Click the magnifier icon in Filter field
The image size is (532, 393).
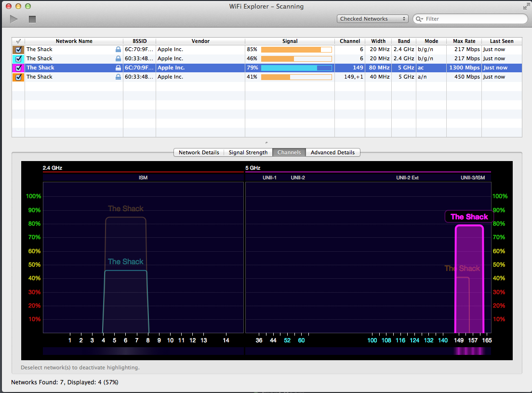pos(419,19)
